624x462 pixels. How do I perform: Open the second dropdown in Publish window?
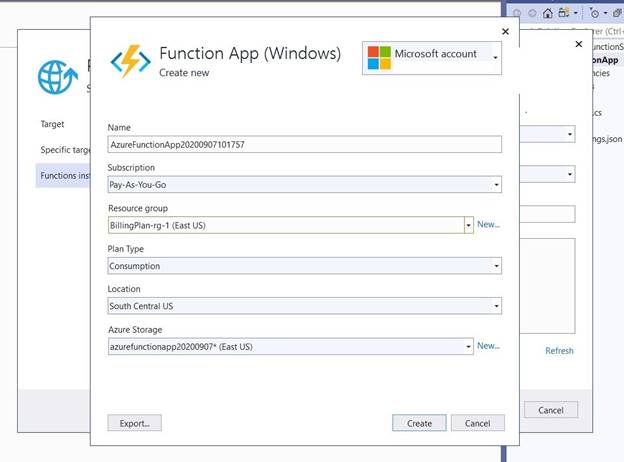coord(569,174)
